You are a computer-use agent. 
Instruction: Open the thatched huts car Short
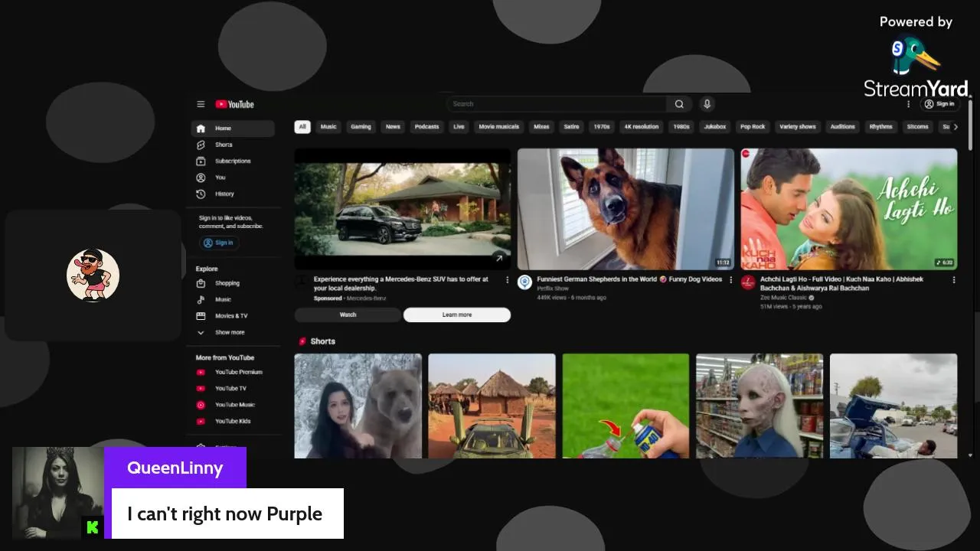coord(492,406)
